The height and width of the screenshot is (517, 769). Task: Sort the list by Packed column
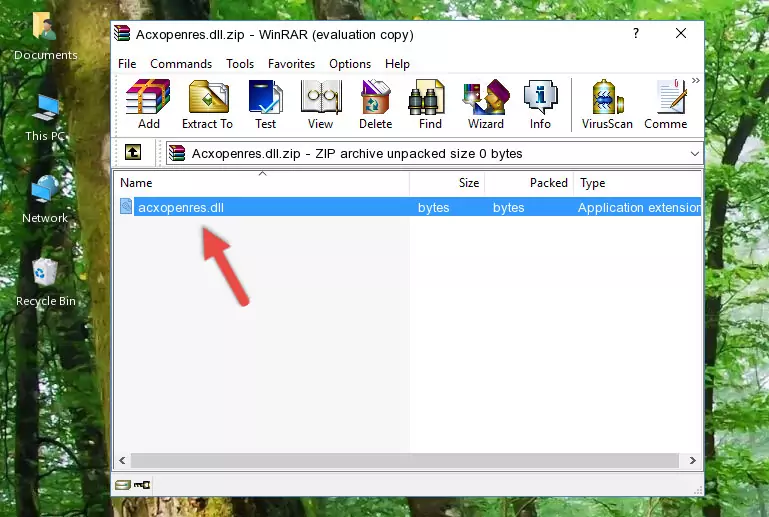pyautogui.click(x=529, y=183)
